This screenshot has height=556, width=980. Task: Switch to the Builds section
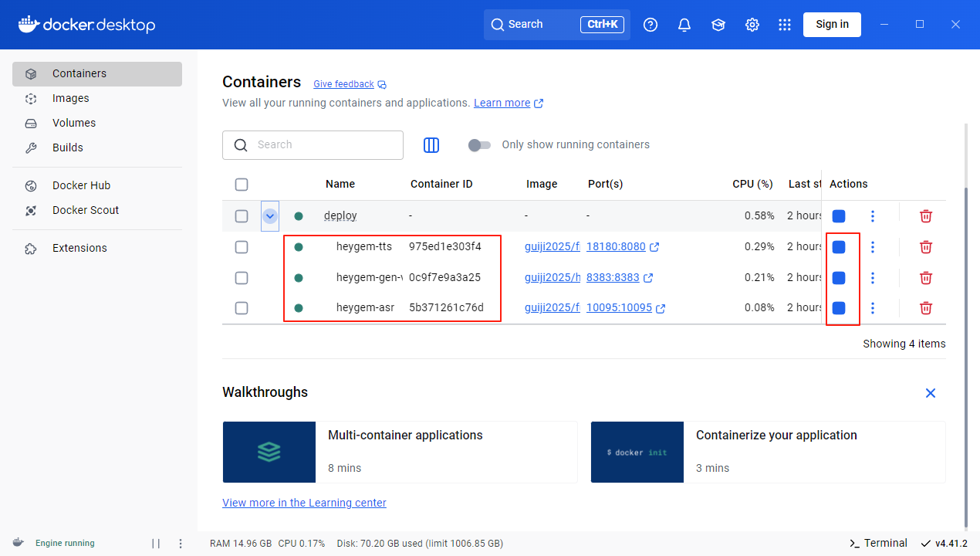point(68,147)
